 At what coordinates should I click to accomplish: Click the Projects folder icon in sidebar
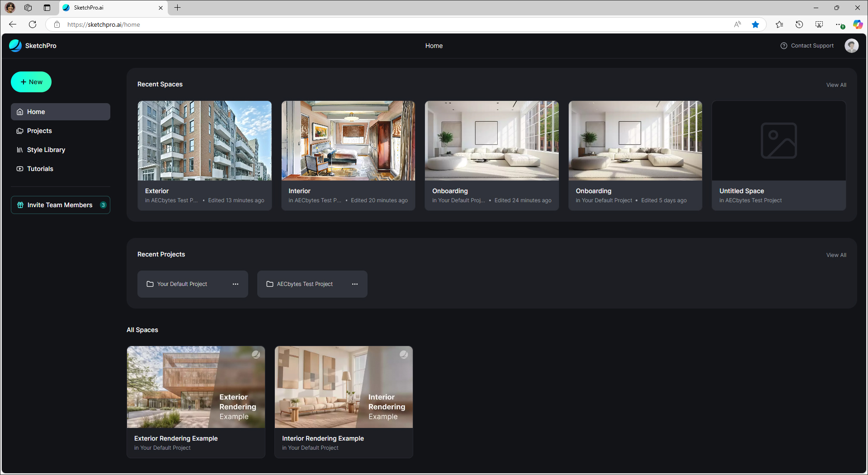click(x=20, y=131)
